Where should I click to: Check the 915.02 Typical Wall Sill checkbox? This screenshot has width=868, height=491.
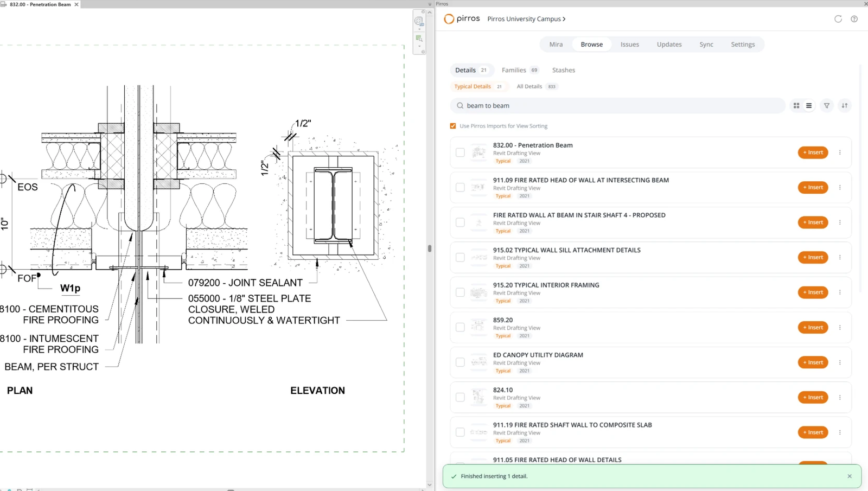coord(460,257)
